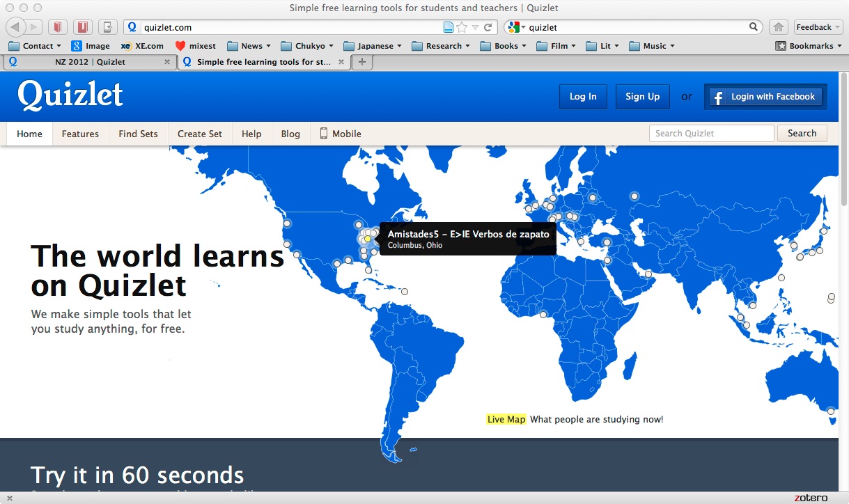
Task: Expand the Contact bookmarks folder
Action: (x=35, y=46)
